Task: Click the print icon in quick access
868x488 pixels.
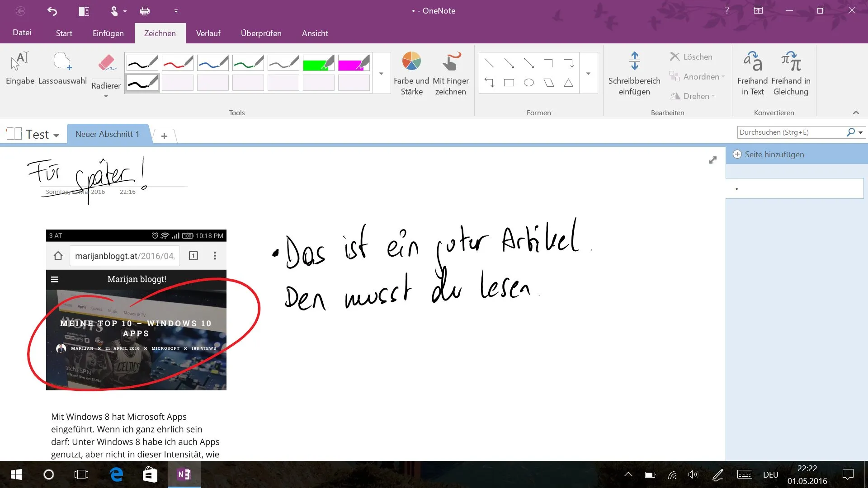Action: 145,11
